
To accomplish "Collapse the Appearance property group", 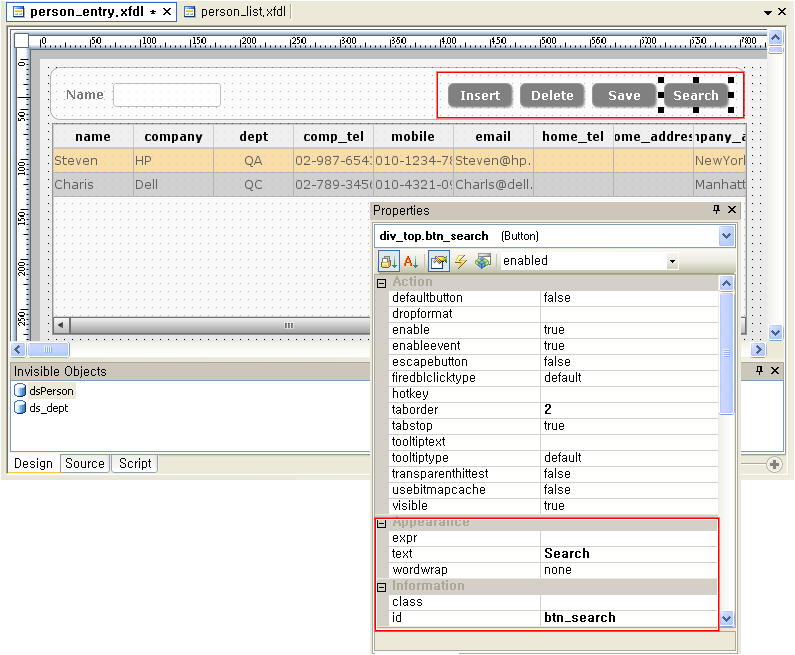I will pyautogui.click(x=381, y=523).
